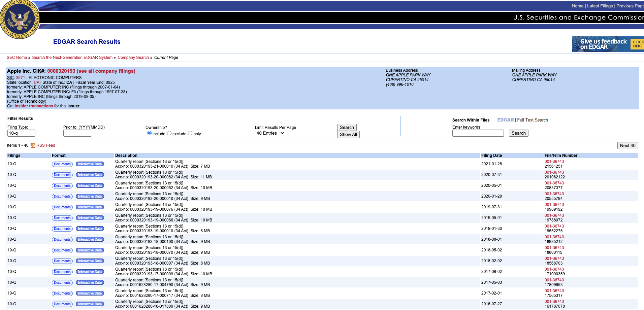Screen dimensions: 644x310
Task: Open Interactive Data for the 2018-05-02 filing
Action: point(90,250)
